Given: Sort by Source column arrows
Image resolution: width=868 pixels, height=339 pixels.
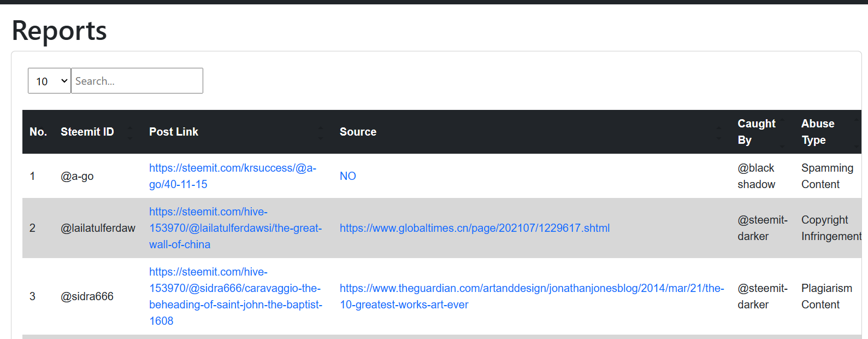Looking at the screenshot, I should coord(718,132).
